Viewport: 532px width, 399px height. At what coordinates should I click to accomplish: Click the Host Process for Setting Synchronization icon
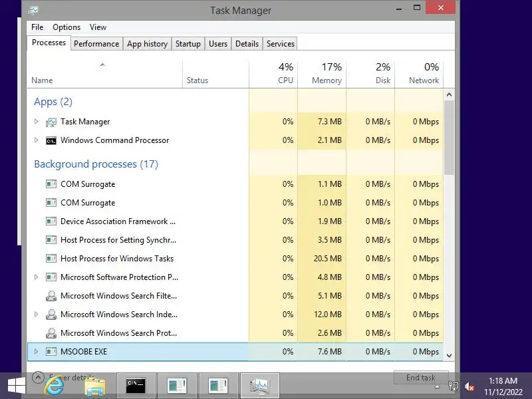tap(51, 240)
